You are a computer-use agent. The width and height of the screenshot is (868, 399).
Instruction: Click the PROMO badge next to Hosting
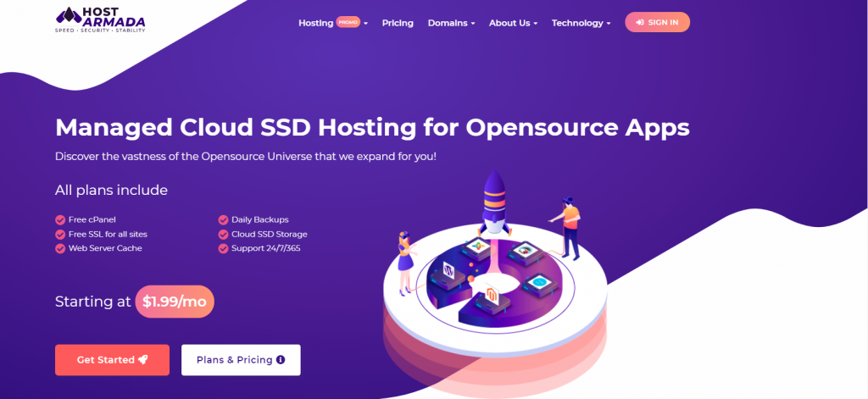348,22
